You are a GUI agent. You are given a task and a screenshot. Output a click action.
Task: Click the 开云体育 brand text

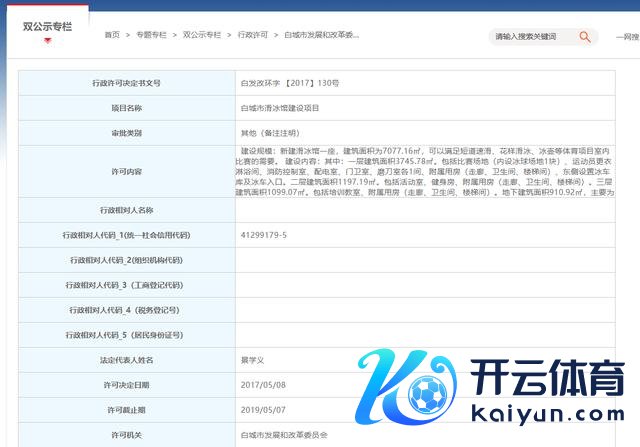pos(550,380)
